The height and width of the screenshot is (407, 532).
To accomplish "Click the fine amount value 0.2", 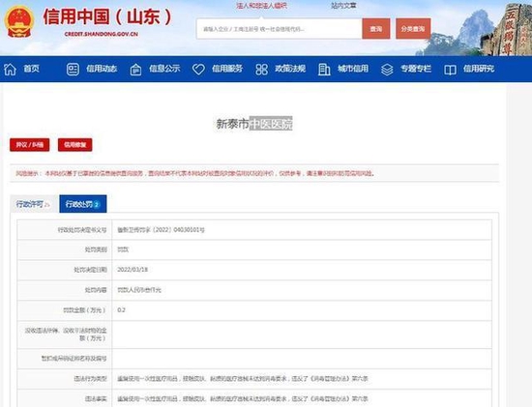I will click(x=121, y=310).
